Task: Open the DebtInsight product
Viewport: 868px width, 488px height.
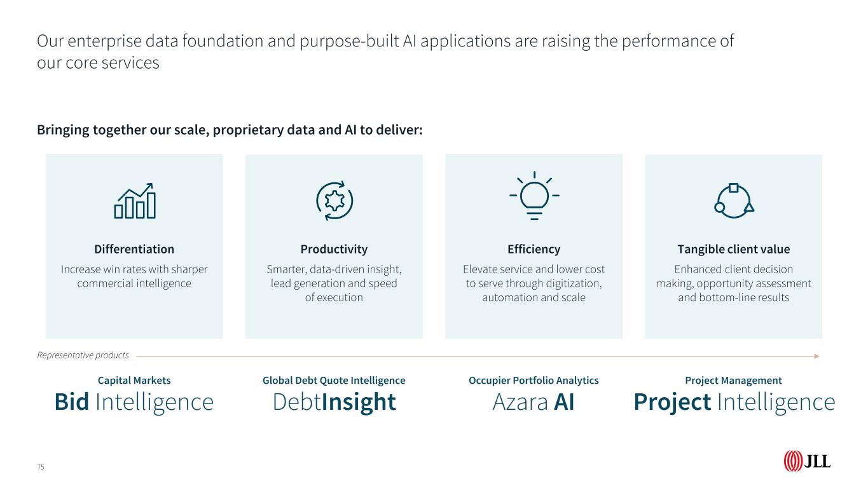Action: coord(334,402)
